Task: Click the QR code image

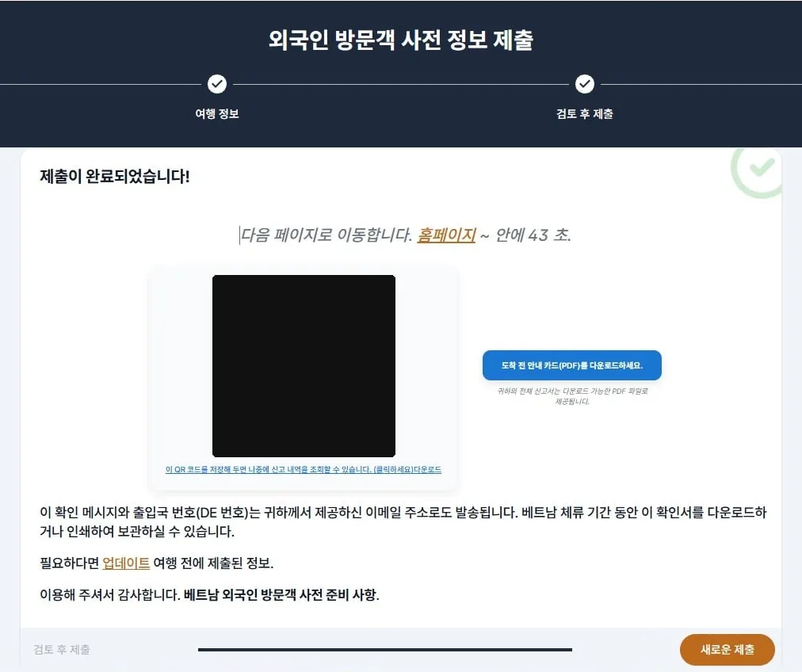Action: point(304,366)
